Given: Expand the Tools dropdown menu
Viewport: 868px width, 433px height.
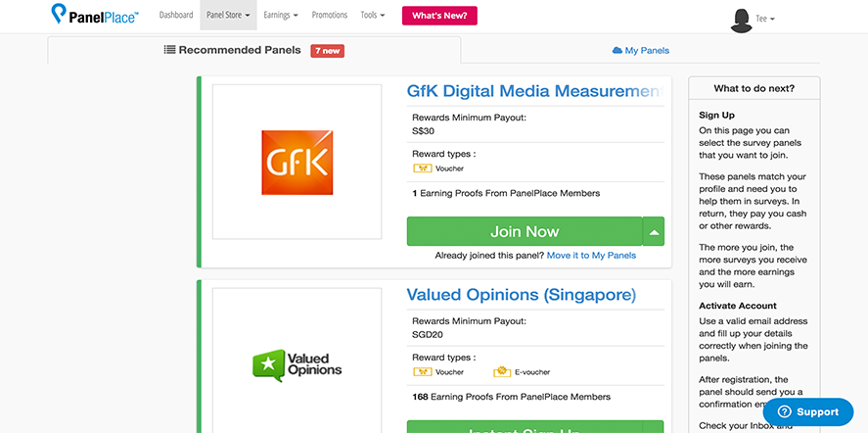Looking at the screenshot, I should [x=373, y=15].
